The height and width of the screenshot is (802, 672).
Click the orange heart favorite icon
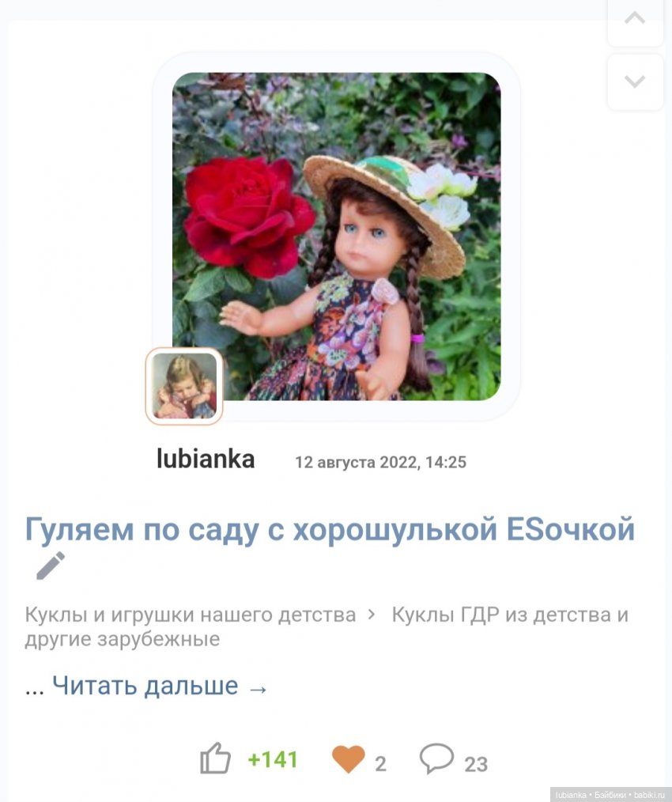pyautogui.click(x=349, y=759)
